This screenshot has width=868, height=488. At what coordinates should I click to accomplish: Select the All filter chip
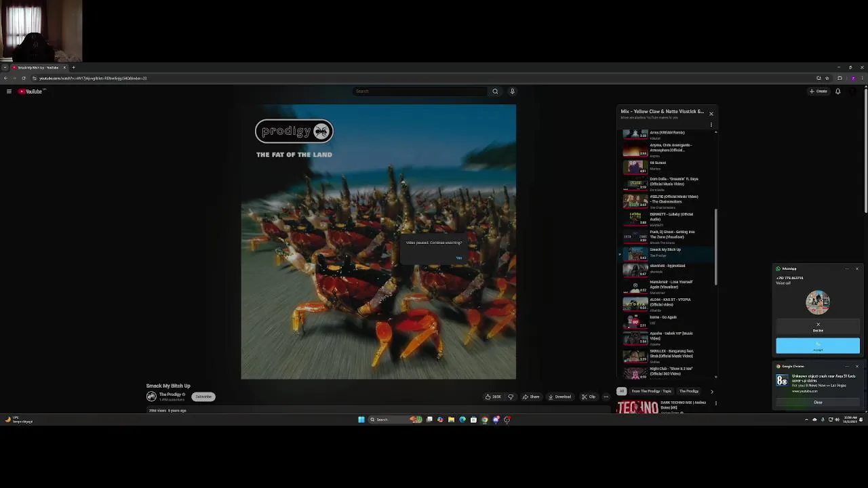[x=621, y=391]
